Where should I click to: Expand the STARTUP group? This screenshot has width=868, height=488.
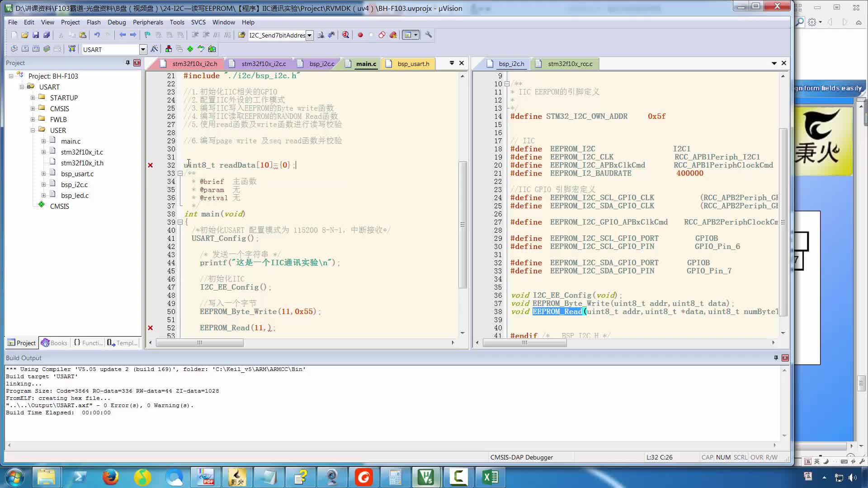pos(33,98)
